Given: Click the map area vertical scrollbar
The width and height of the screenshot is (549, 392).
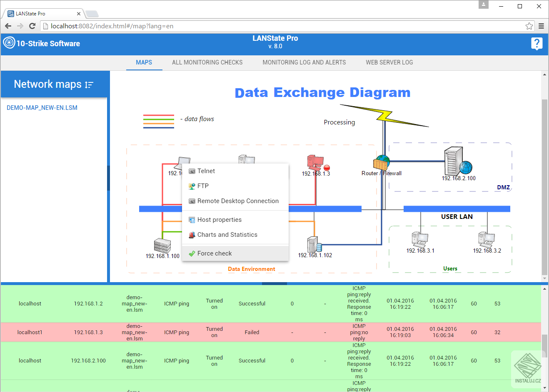Looking at the screenshot, I should tap(544, 187).
